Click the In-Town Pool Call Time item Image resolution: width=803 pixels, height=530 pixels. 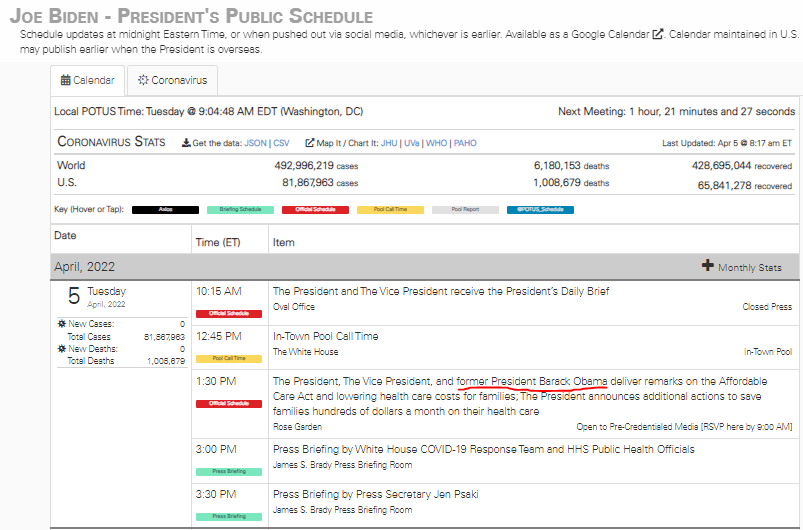point(326,336)
